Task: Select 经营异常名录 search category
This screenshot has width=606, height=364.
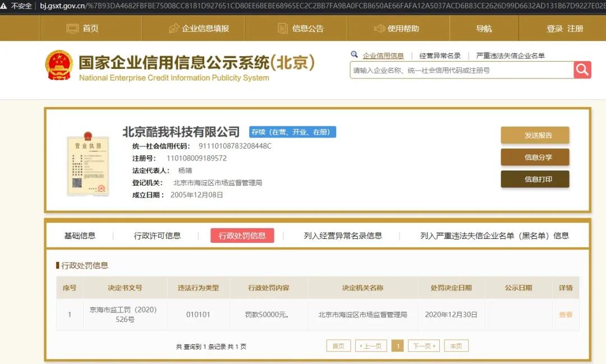Action: click(x=440, y=56)
